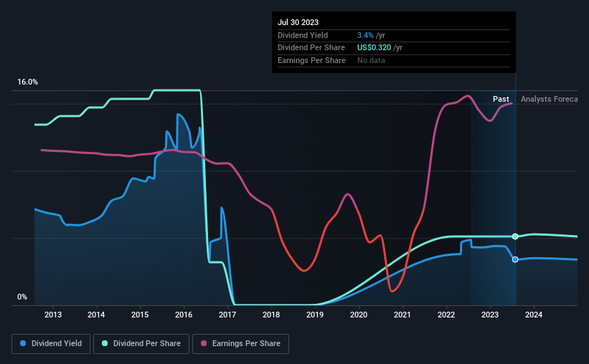Toggle the Dividend Yield legend button

pos(51,344)
